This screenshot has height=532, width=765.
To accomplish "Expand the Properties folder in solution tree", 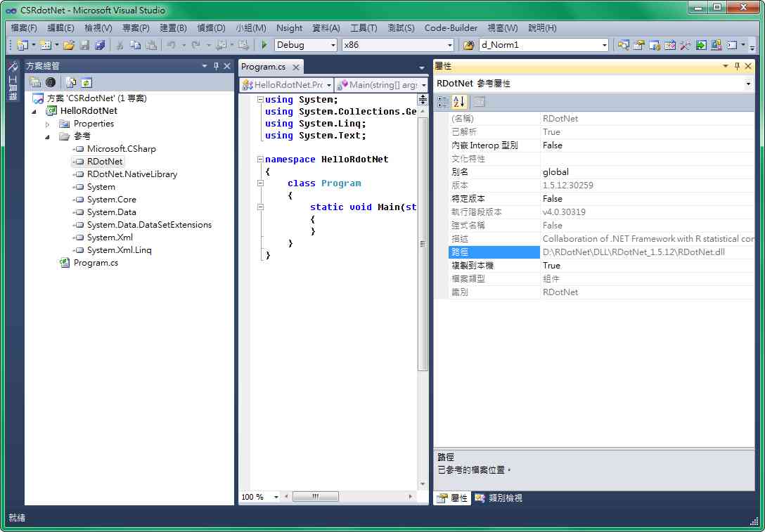I will coord(48,124).
